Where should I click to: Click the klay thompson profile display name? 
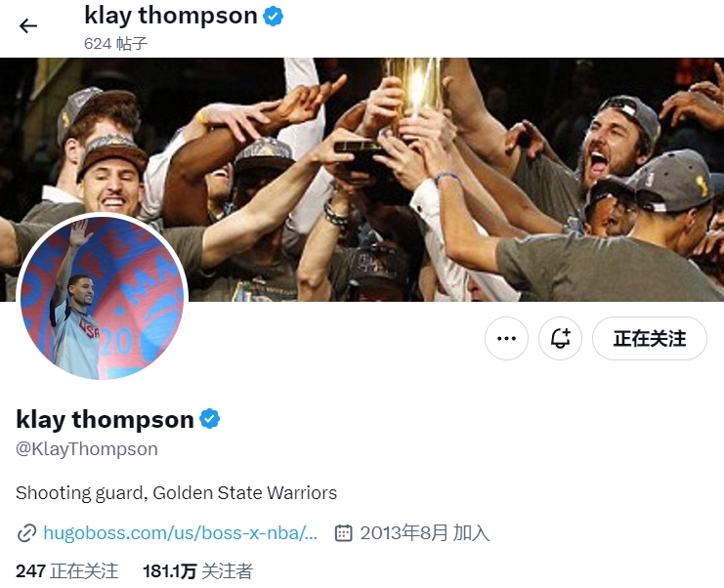(x=105, y=419)
